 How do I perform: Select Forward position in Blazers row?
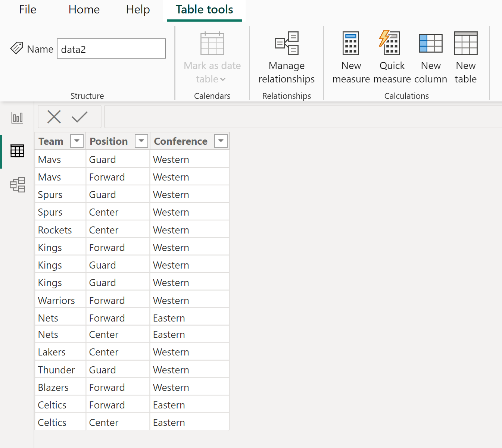pyautogui.click(x=118, y=387)
